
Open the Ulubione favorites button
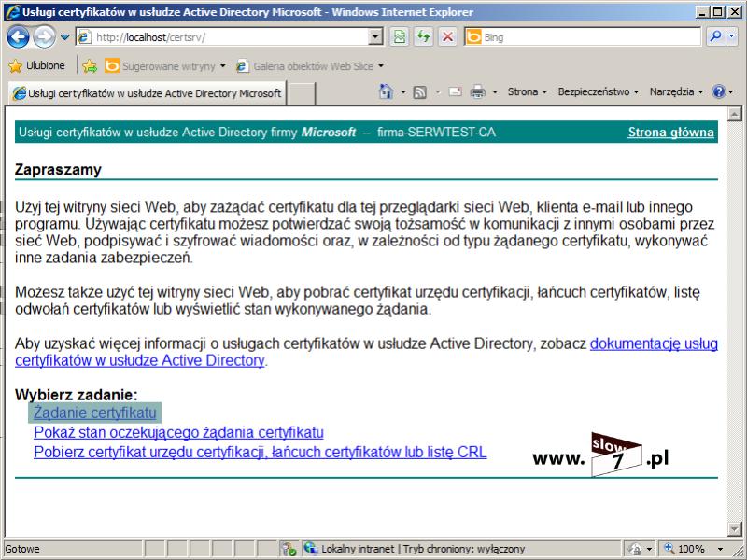tap(36, 65)
